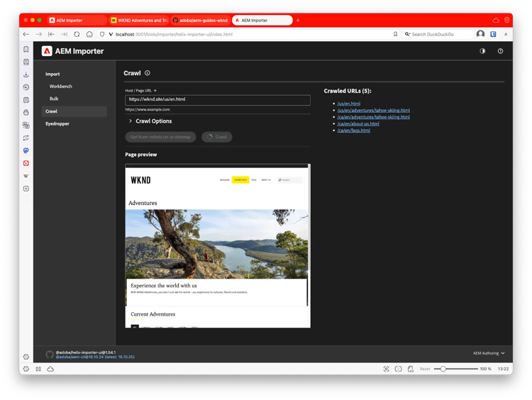Viewport: 532px width, 400px height.
Task: Click the 13:22 clock in status bar
Action: tap(503, 369)
